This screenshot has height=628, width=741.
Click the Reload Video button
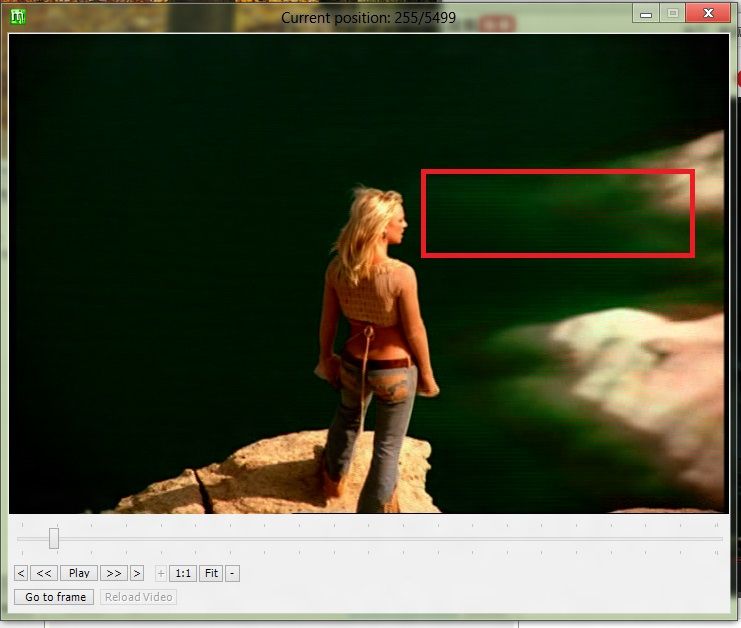[x=138, y=597]
